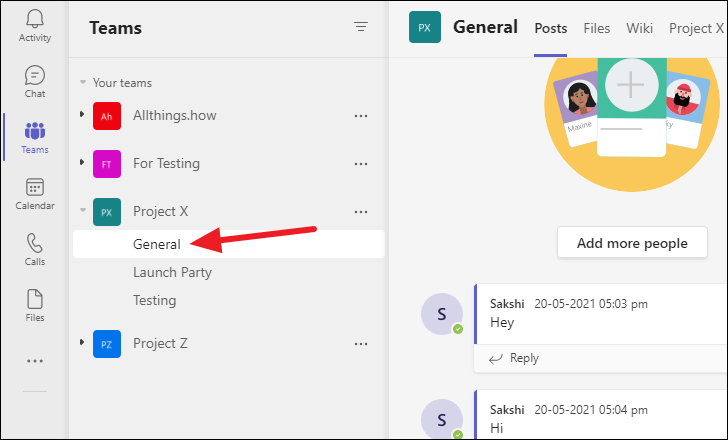Collapse the Your teams section
This screenshot has height=440, width=728.
[83, 83]
